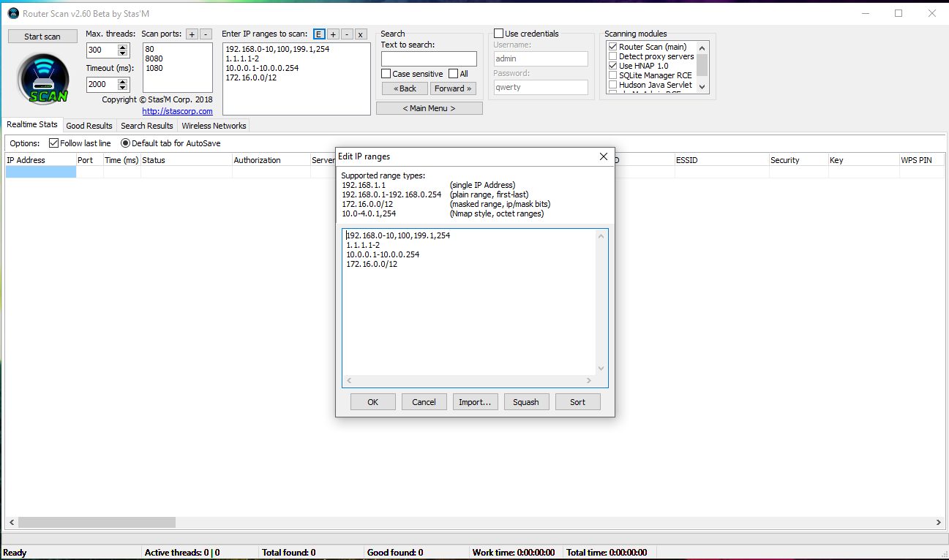Select 1.1.1.1-2 in the main IP ranges list
This screenshot has width=949, height=560.
[242, 58]
